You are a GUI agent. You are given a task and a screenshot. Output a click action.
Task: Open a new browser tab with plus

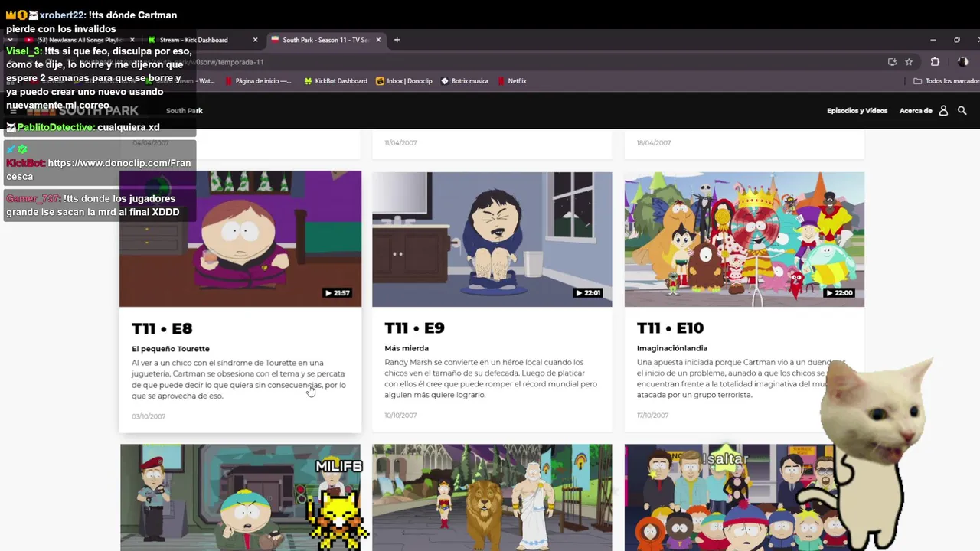397,40
